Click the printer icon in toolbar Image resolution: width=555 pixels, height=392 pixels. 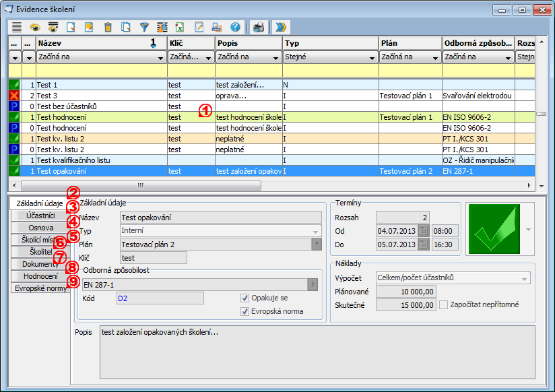259,28
